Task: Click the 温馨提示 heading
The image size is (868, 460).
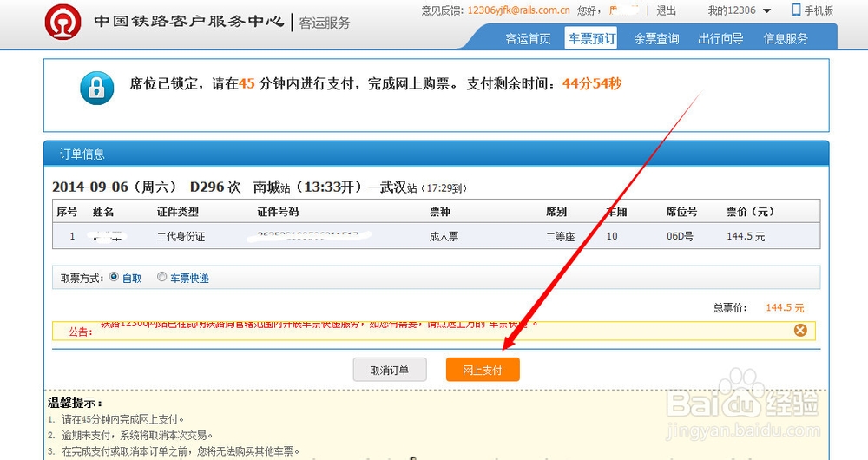Action: point(75,403)
